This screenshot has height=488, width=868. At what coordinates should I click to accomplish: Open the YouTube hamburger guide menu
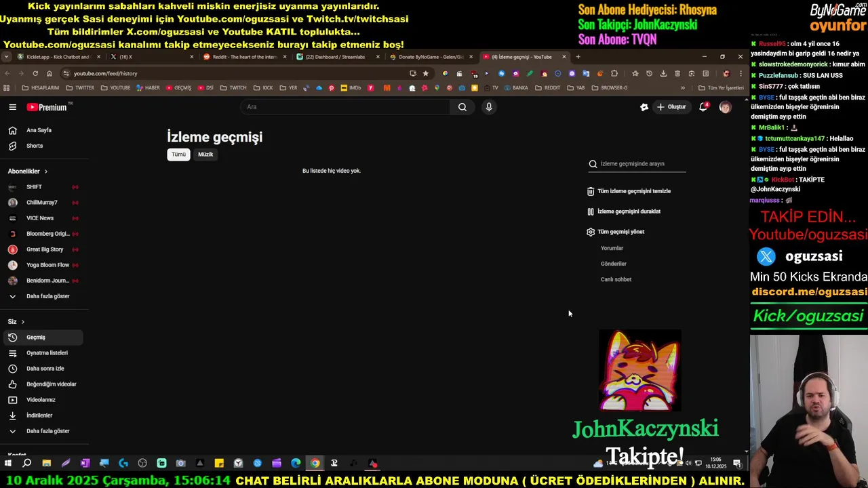12,107
